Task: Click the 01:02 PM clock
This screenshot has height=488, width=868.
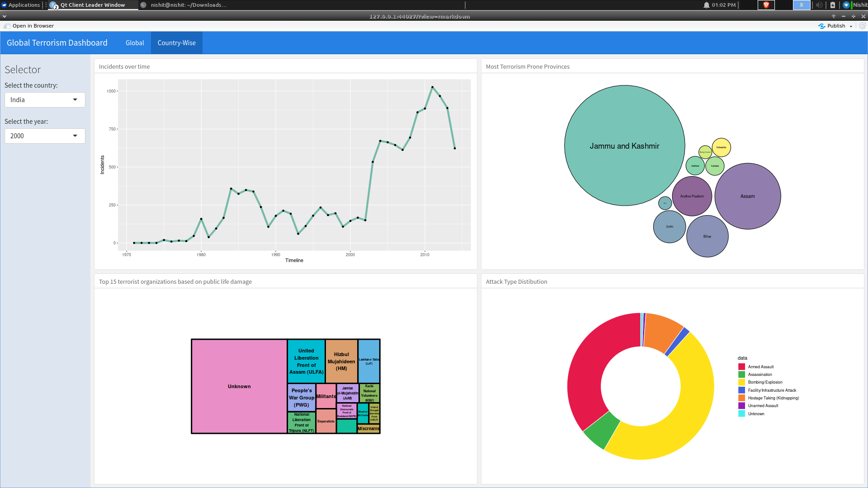Action: (x=723, y=5)
